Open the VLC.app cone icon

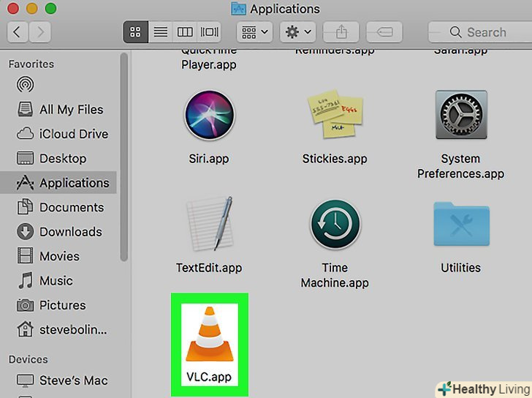pyautogui.click(x=210, y=334)
